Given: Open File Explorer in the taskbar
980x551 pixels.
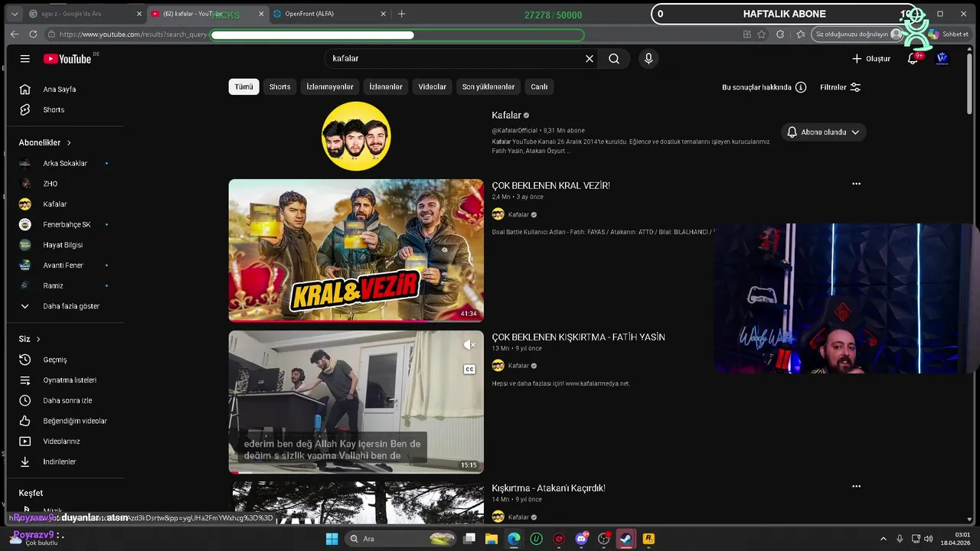Looking at the screenshot, I should (492, 539).
